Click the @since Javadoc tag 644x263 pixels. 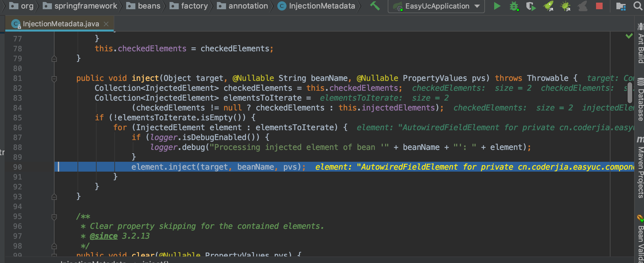[x=103, y=236]
